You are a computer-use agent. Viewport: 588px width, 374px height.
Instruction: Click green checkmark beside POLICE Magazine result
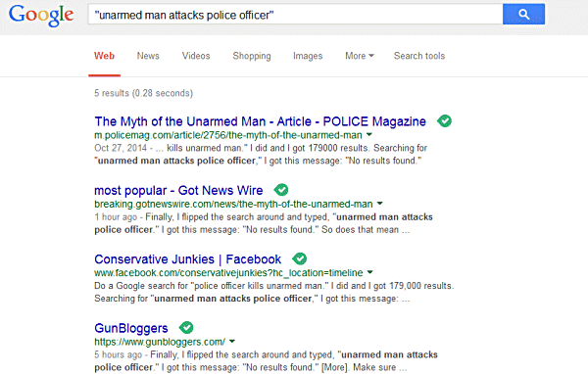[444, 121]
